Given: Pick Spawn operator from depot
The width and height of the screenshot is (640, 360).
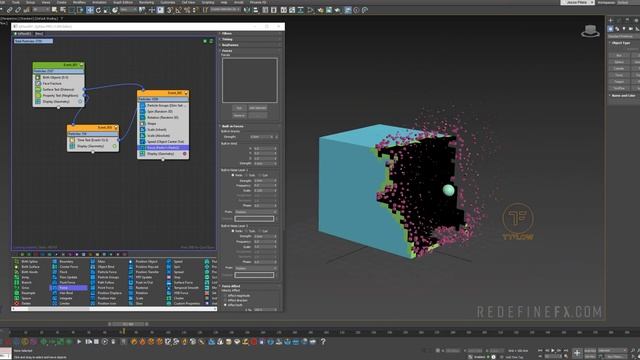Looking at the screenshot, I should click(23, 298).
